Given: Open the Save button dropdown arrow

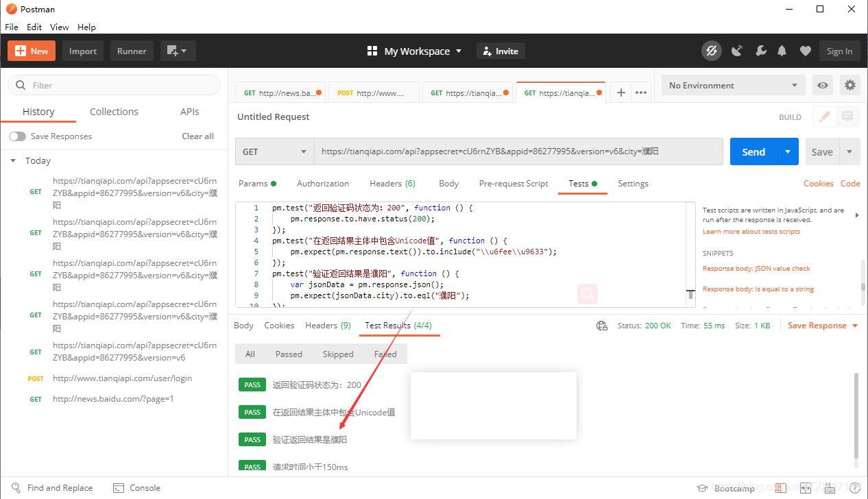Looking at the screenshot, I should [x=849, y=151].
